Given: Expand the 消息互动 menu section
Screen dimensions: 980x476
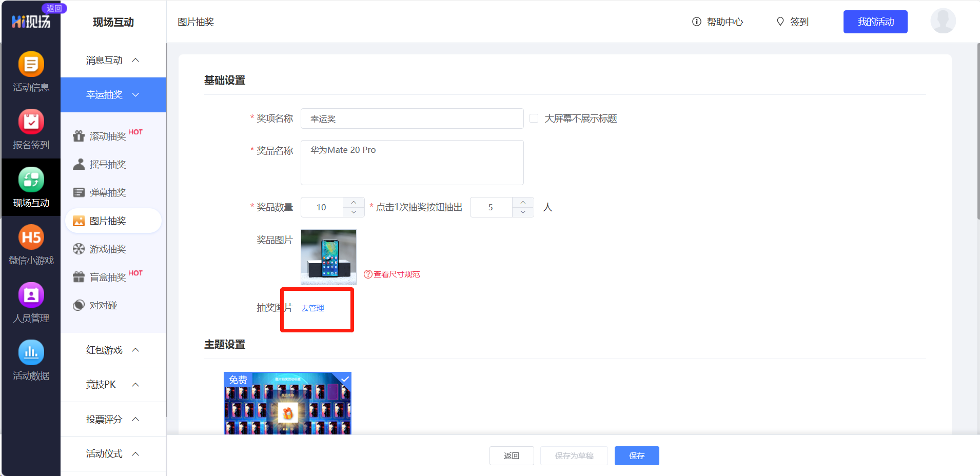Looking at the screenshot, I should pyautogui.click(x=113, y=61).
